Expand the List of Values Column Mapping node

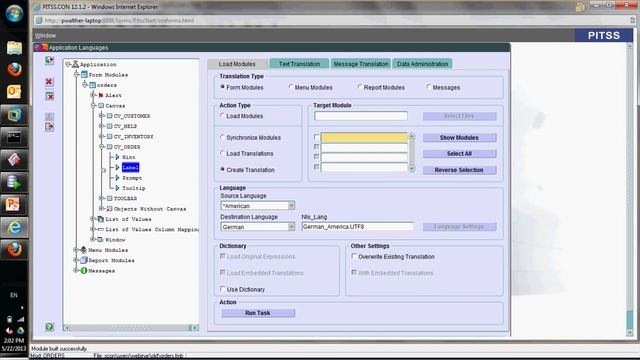click(93, 229)
